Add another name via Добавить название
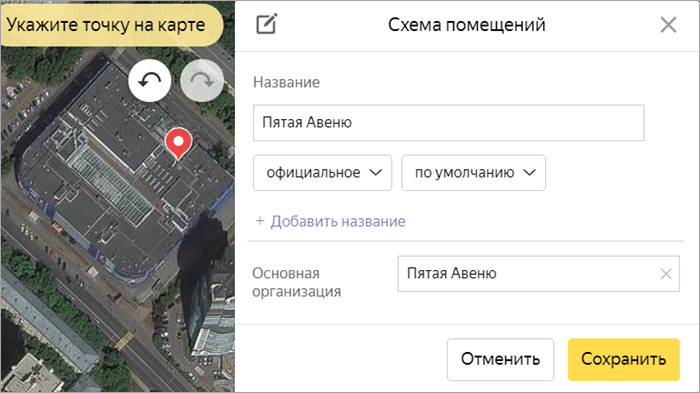Viewport: 700px width, 393px height. [x=330, y=221]
